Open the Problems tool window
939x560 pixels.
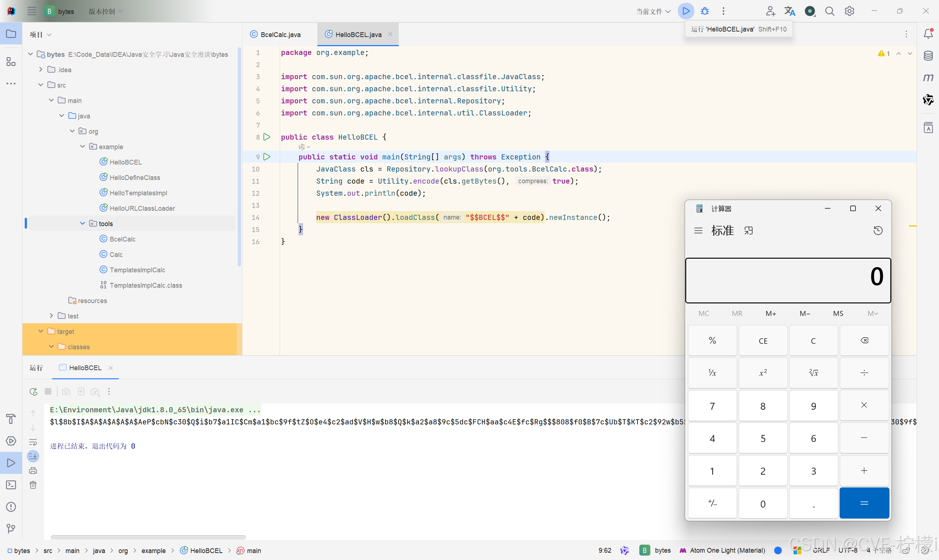tap(11, 506)
